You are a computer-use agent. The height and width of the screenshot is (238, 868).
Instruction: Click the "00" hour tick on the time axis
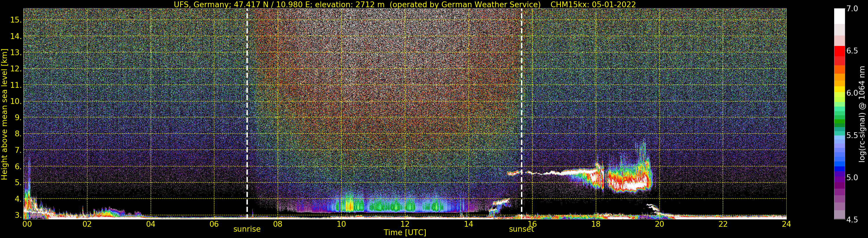(x=27, y=224)
